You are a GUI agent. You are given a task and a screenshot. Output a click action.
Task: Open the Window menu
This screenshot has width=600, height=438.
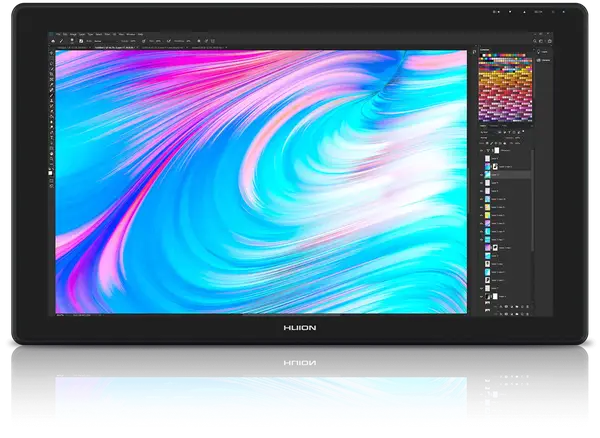click(130, 34)
